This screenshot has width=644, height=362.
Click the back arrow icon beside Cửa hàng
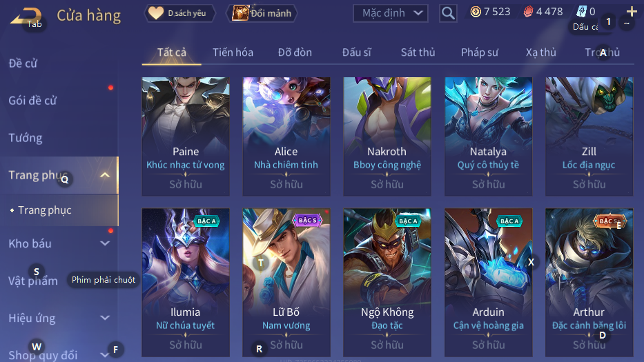tap(26, 16)
